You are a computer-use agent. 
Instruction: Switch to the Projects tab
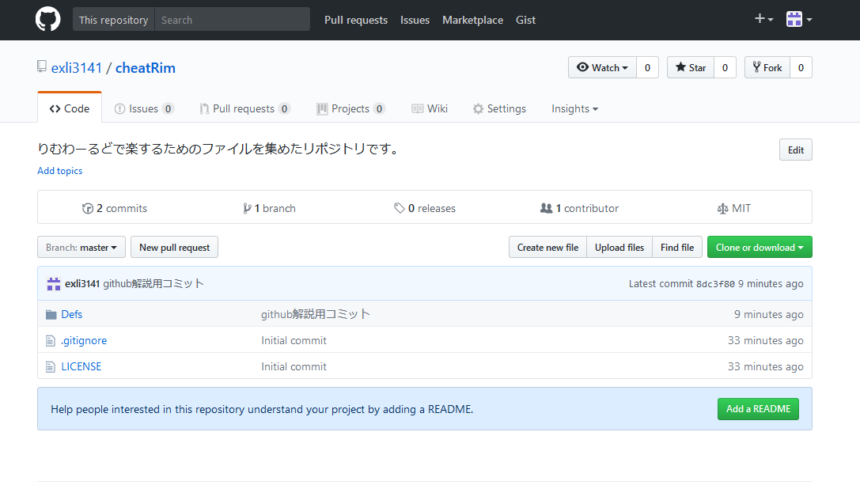[351, 108]
